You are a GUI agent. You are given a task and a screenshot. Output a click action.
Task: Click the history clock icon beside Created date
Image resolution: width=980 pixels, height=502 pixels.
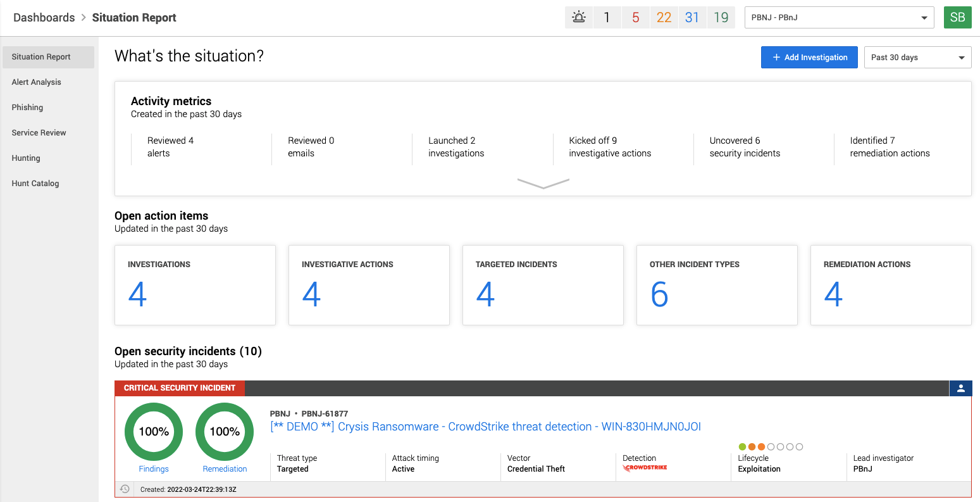point(125,489)
